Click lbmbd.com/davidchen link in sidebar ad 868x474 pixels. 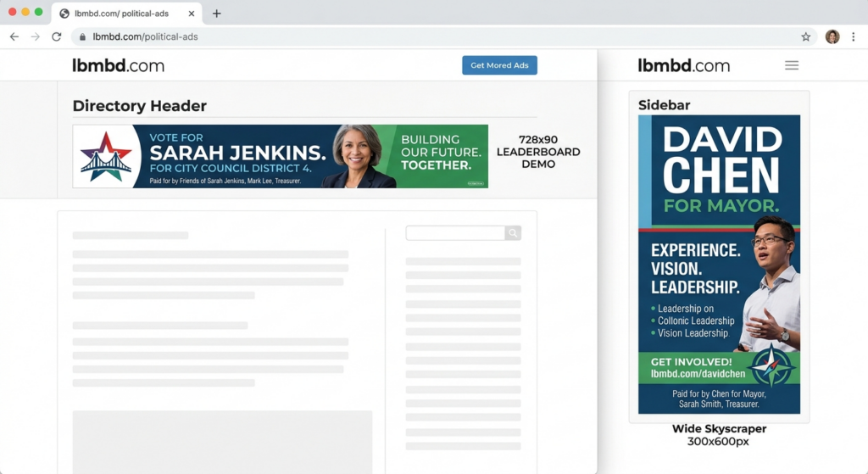tap(698, 374)
